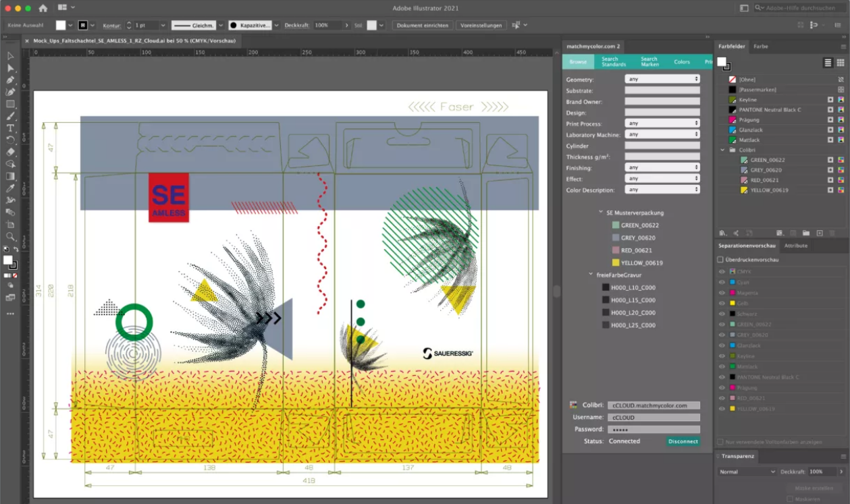Open the swatch libraries menu icon
The height and width of the screenshot is (504, 850).
723,233
